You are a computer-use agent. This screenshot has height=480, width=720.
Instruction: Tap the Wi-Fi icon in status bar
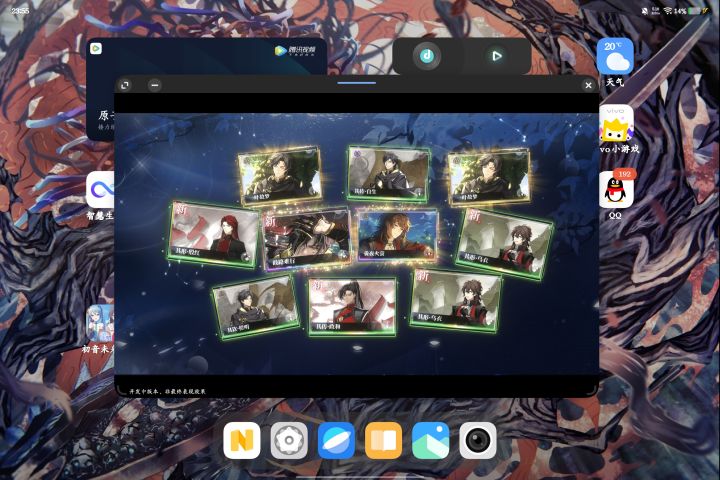(x=668, y=11)
